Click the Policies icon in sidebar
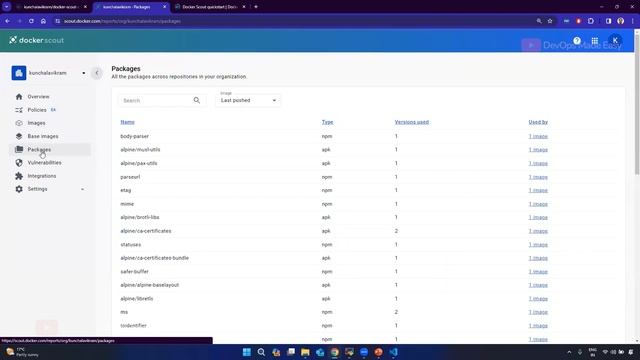Image resolution: width=640 pixels, height=360 pixels. click(19, 110)
